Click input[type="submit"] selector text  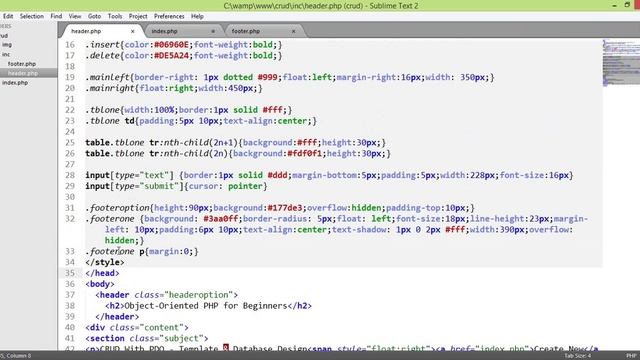click(x=134, y=186)
